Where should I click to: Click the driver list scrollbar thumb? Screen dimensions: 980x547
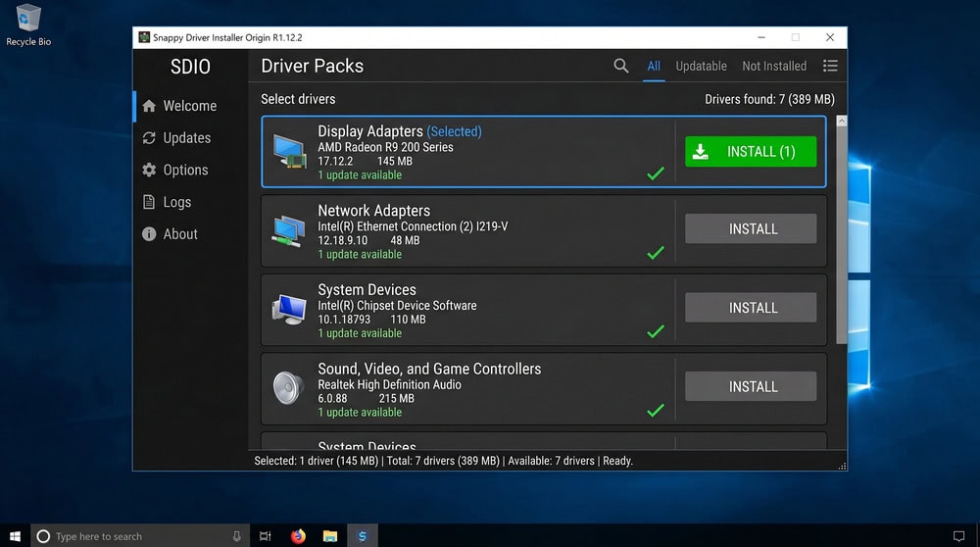(x=841, y=234)
